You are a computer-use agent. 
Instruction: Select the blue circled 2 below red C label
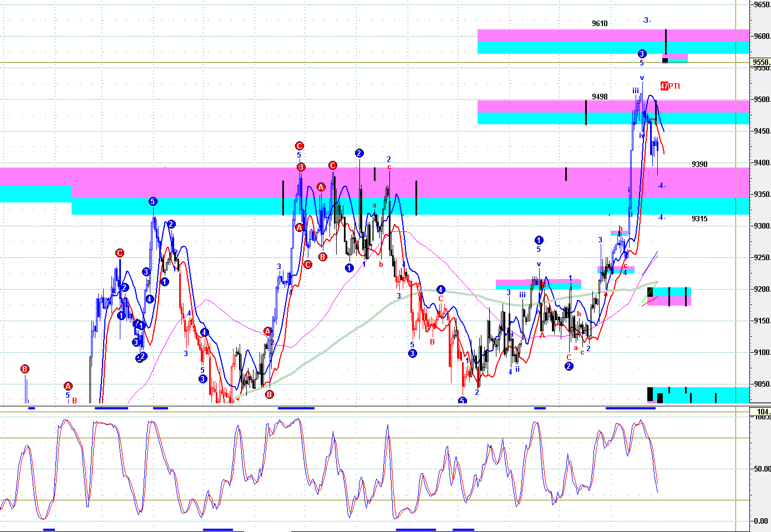pos(569,366)
